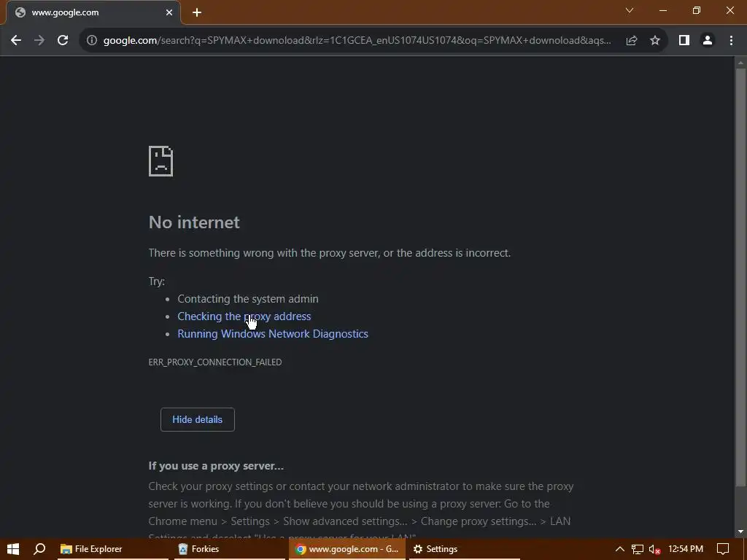Click the forward navigation arrow
The width and height of the screenshot is (747, 560).
(39, 41)
